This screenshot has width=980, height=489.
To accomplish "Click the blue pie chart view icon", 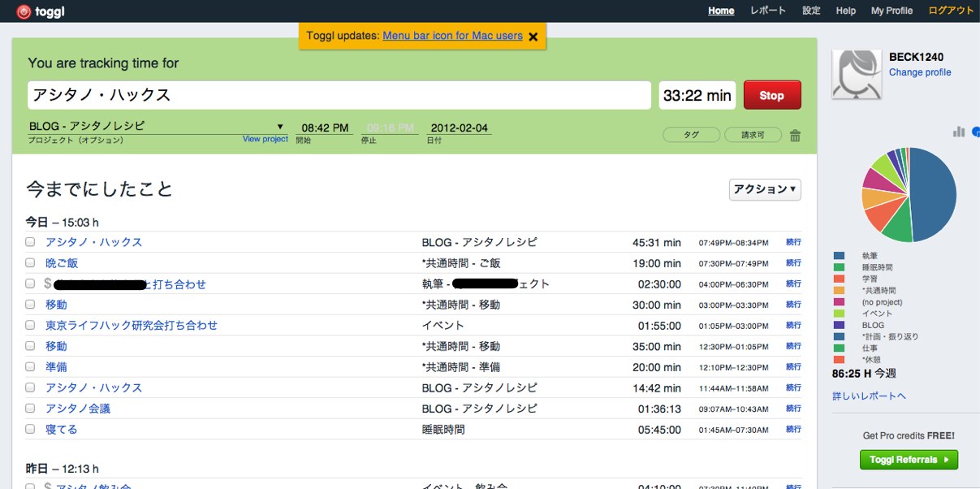I will [x=976, y=132].
